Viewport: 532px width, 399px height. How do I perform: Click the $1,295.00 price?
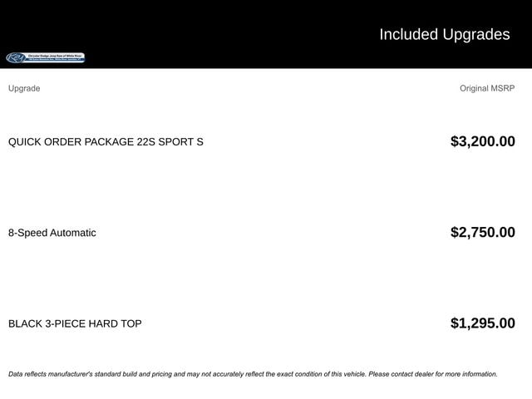click(x=482, y=323)
